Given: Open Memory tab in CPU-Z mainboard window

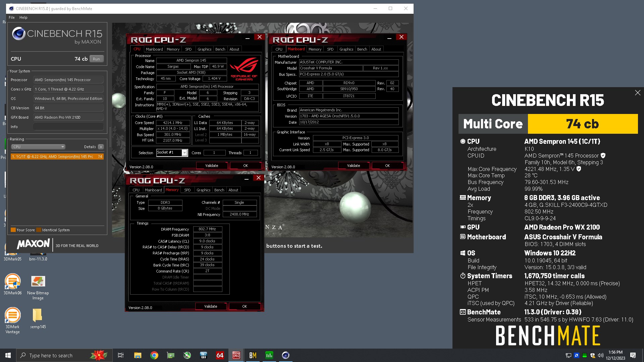Looking at the screenshot, I should pyautogui.click(x=315, y=49).
